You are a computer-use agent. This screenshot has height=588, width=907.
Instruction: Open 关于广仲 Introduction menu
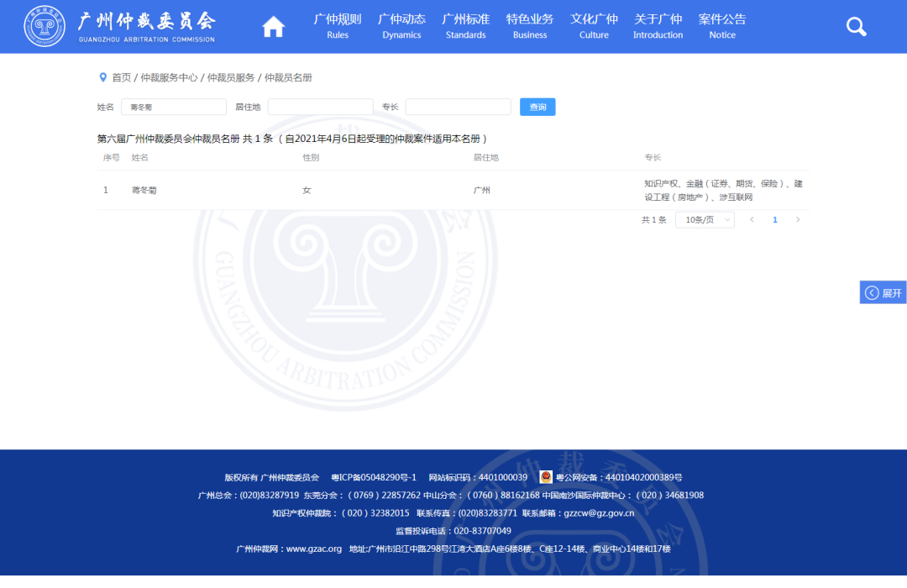coord(658,27)
